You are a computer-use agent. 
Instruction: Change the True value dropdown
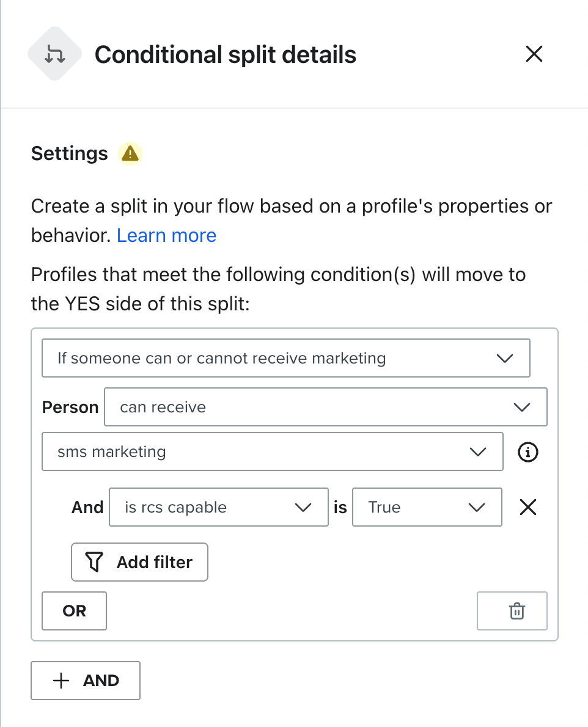pyautogui.click(x=427, y=507)
